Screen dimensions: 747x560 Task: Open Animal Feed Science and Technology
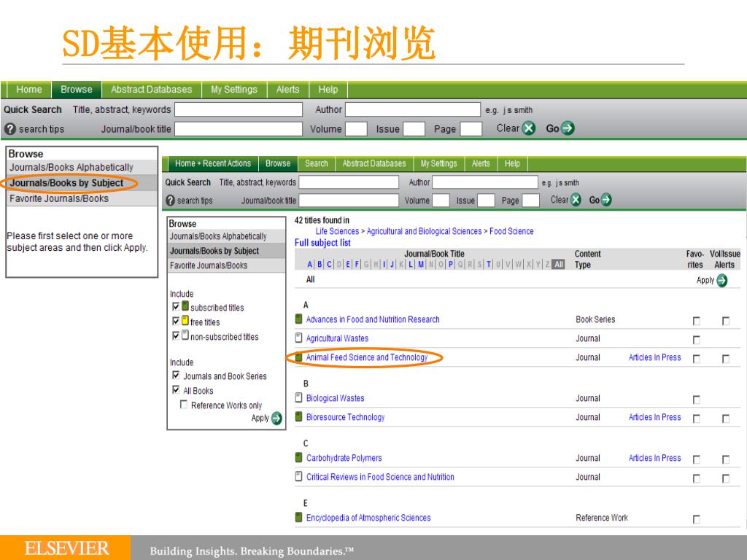coord(367,357)
